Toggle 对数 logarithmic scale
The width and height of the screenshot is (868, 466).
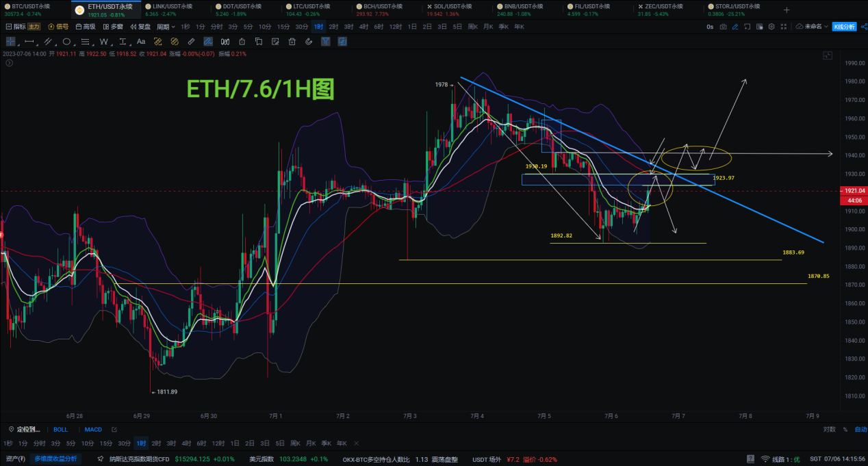[829, 430]
